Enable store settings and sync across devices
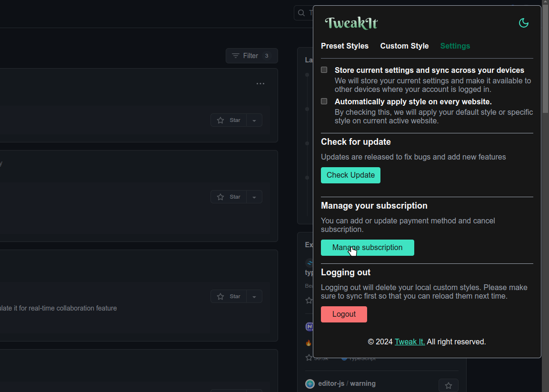This screenshot has width=549, height=392. point(324,70)
